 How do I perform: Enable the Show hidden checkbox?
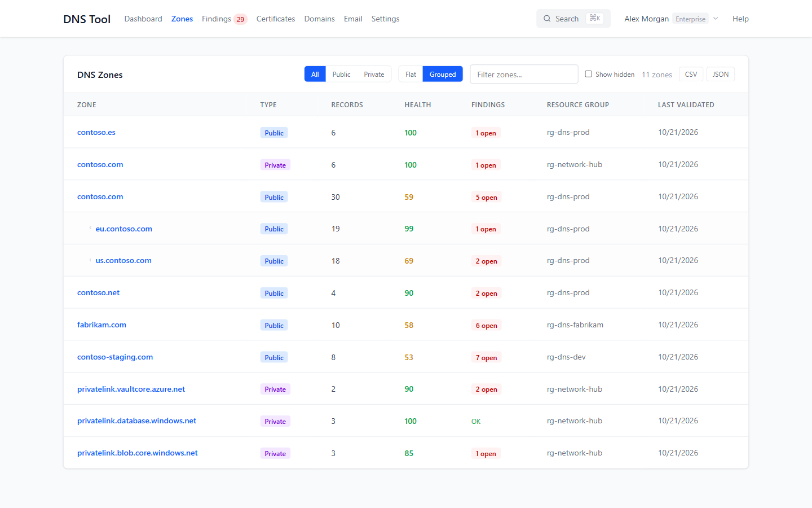tap(588, 74)
